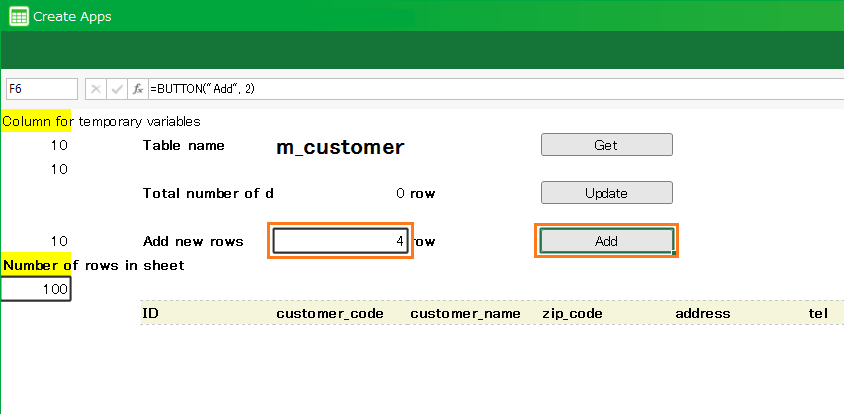The image size is (844, 414).
Task: Click the Get button
Action: [606, 145]
